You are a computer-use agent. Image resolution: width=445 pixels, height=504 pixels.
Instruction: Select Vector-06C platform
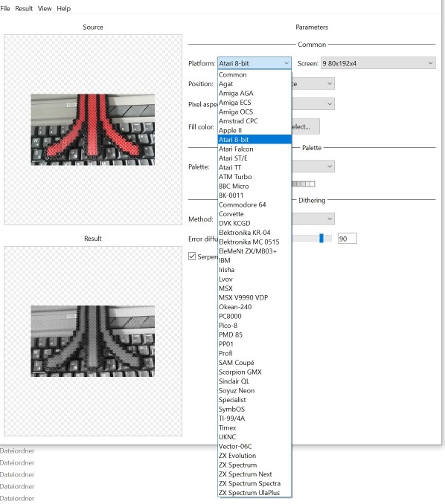click(x=254, y=447)
